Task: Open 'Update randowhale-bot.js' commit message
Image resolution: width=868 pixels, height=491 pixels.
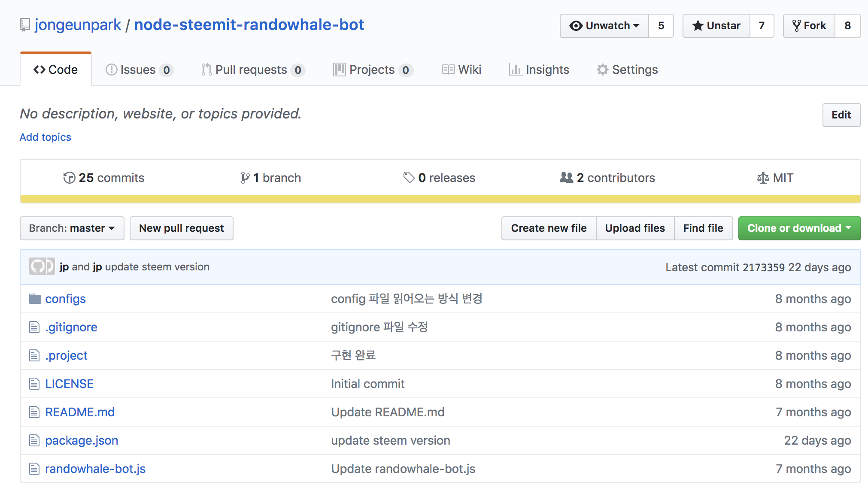Action: [x=403, y=469]
